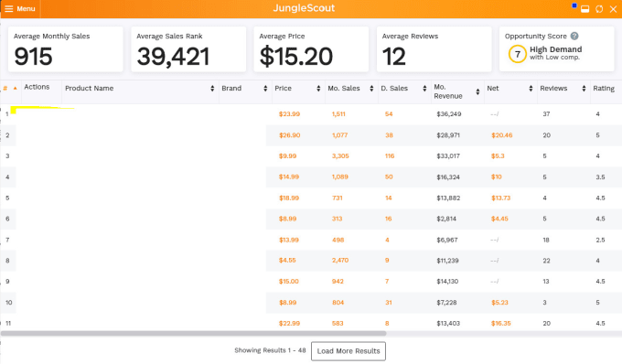The height and width of the screenshot is (364, 622).
Task: Click the Load More Results button
Action: (349, 351)
